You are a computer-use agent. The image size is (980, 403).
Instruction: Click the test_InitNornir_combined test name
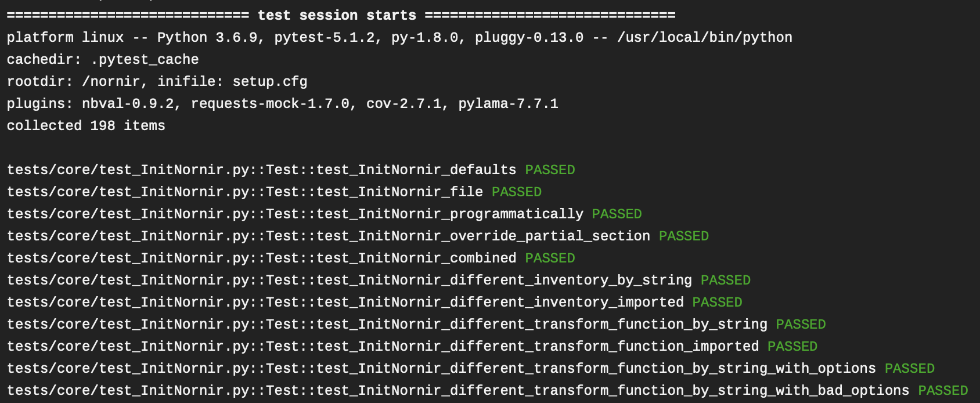[x=416, y=258]
